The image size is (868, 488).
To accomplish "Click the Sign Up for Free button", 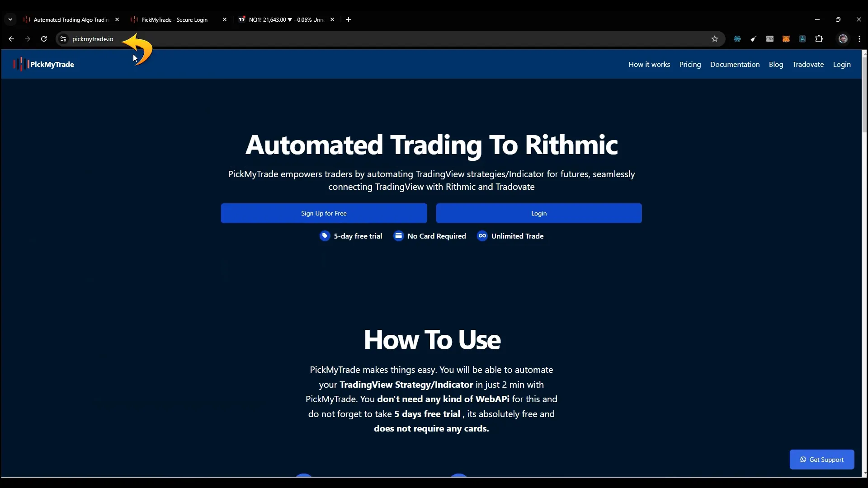I will click(324, 213).
